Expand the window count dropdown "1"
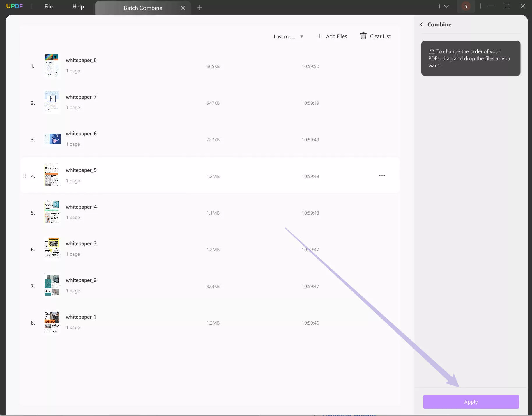 point(443,6)
